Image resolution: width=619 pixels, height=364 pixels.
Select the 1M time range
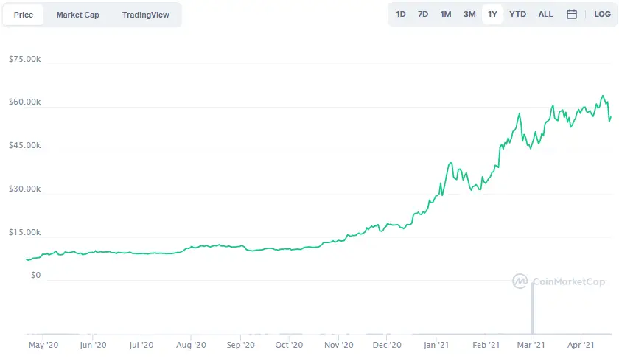[446, 15]
